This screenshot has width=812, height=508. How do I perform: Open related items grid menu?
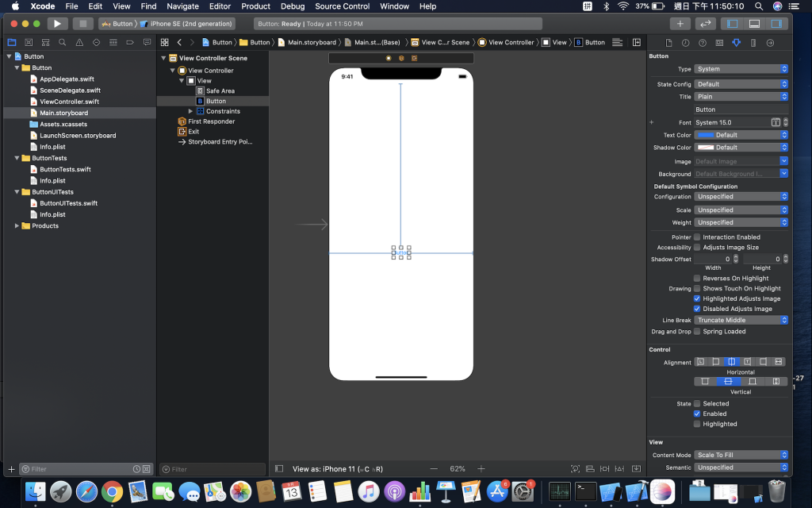pos(165,43)
